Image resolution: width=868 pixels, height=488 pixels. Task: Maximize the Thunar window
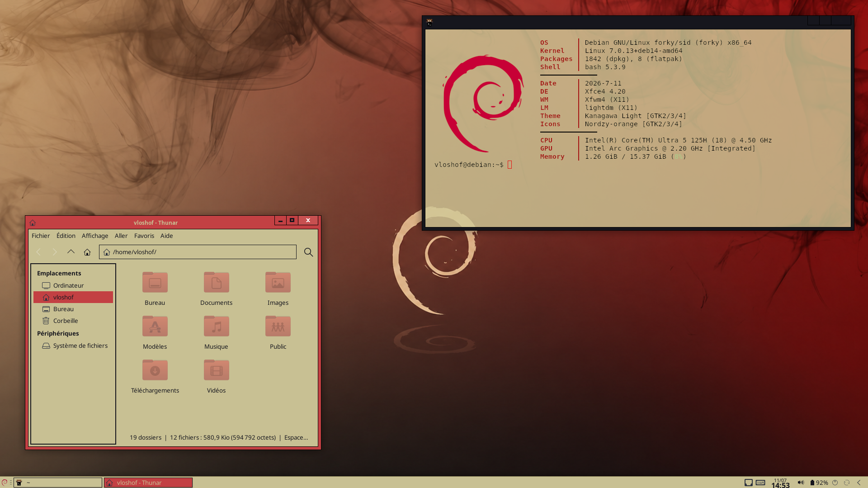[292, 220]
